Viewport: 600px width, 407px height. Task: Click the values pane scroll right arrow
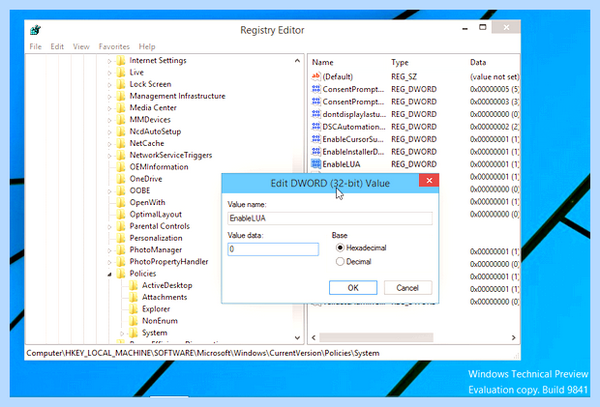click(x=513, y=337)
